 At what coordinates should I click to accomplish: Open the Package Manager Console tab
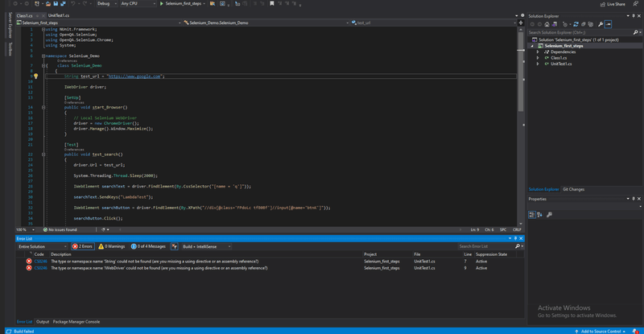coord(76,322)
